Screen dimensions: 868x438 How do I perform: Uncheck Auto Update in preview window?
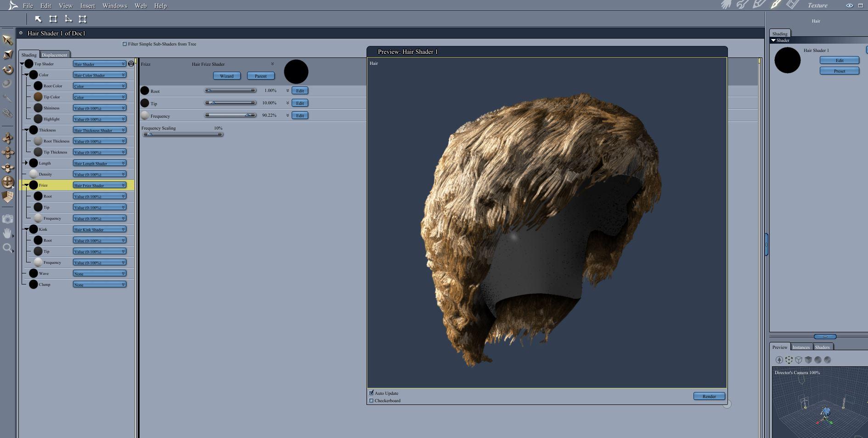pos(372,393)
